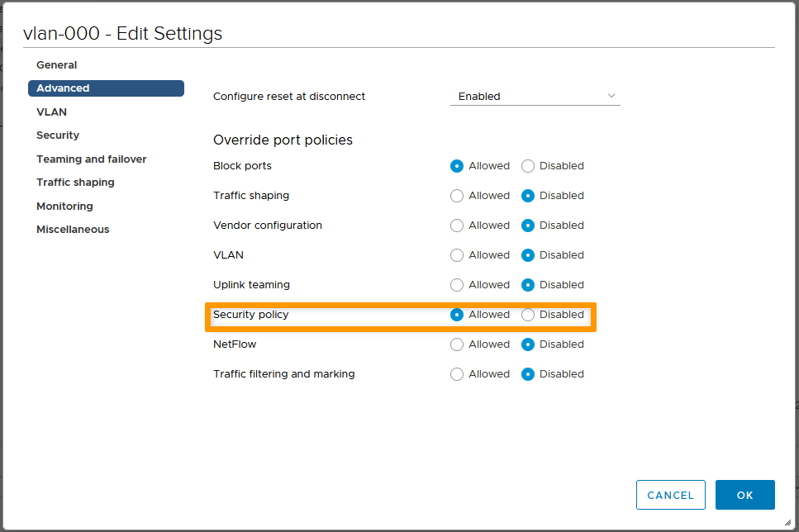The image size is (799, 532).
Task: Click the OK button
Action: [744, 495]
